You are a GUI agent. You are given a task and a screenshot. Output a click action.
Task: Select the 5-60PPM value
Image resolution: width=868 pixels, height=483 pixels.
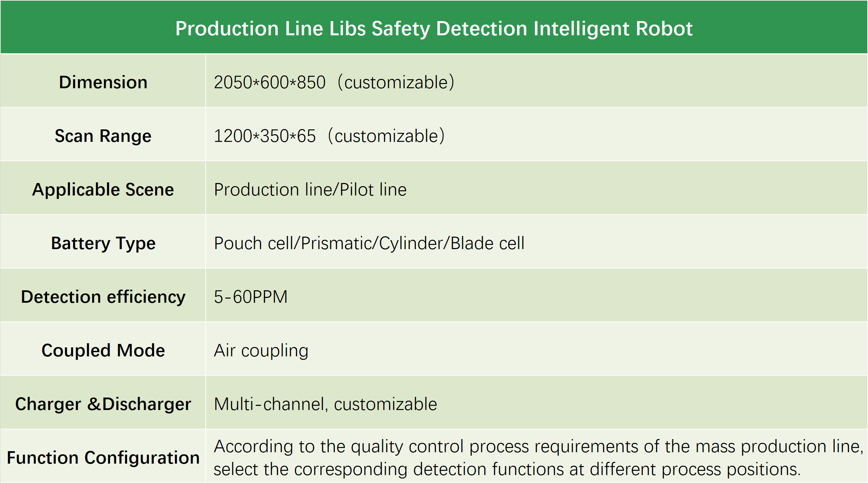point(251,297)
